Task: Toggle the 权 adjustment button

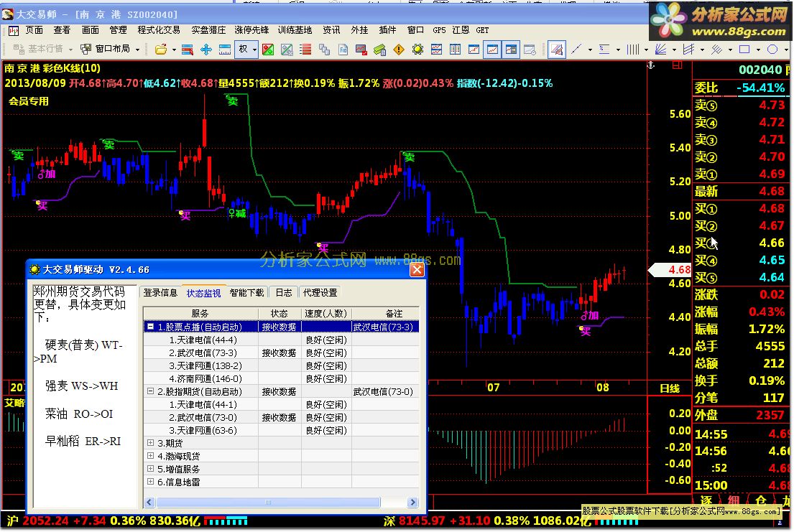Action: click(x=243, y=50)
